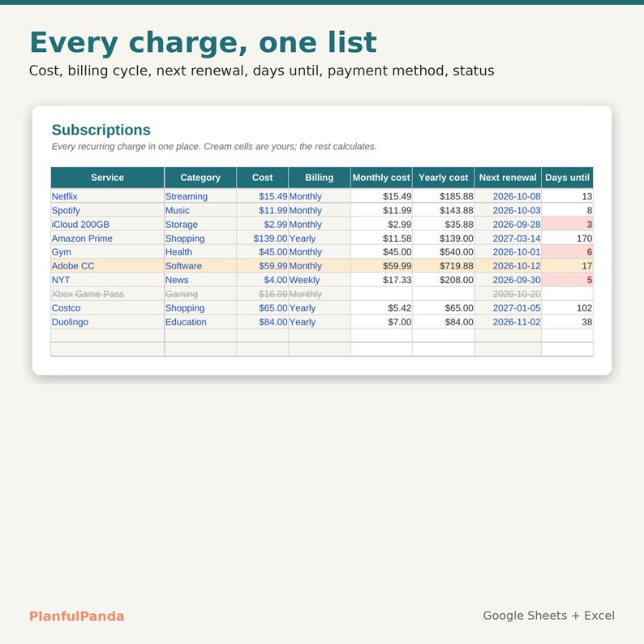
Task: Select the $11.58 monthly cost cell
Action: 381,238
